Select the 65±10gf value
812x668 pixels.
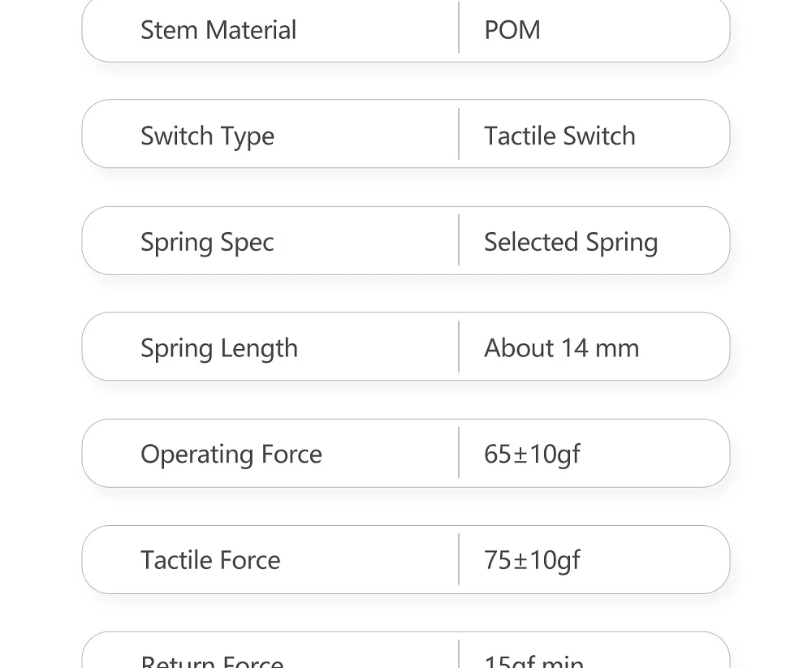point(532,455)
